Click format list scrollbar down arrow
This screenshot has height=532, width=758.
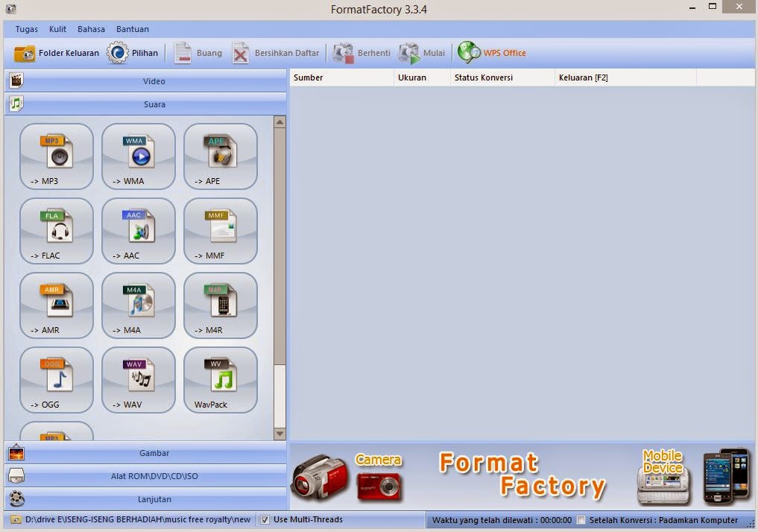280,434
